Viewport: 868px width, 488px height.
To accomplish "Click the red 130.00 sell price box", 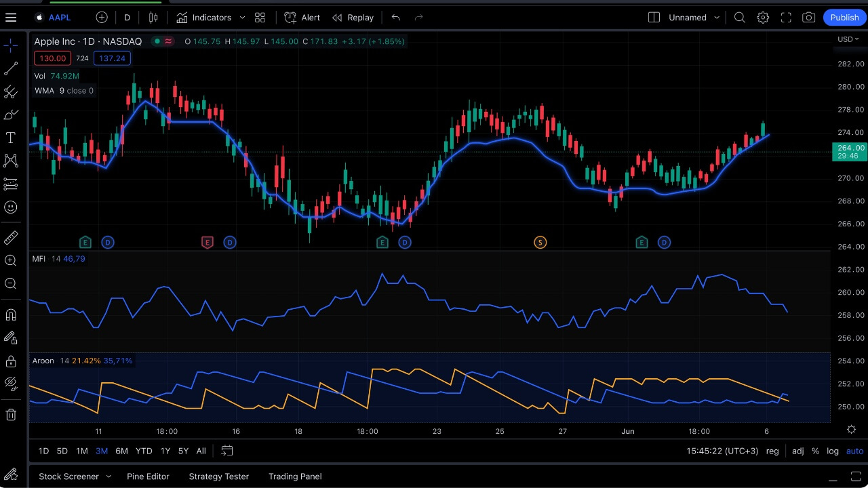I will point(53,58).
